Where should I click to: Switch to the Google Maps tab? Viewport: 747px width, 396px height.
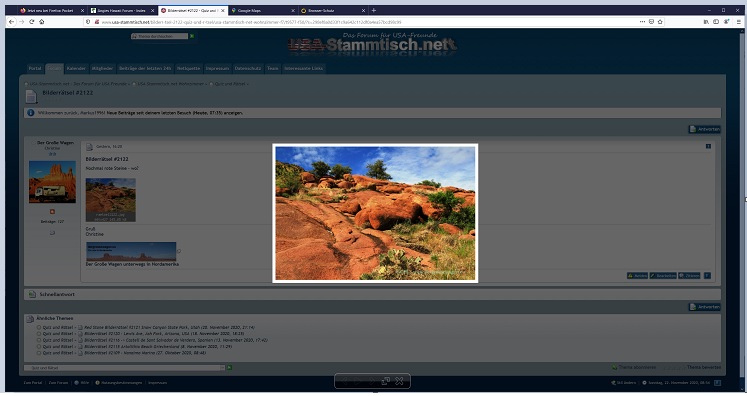(262, 10)
